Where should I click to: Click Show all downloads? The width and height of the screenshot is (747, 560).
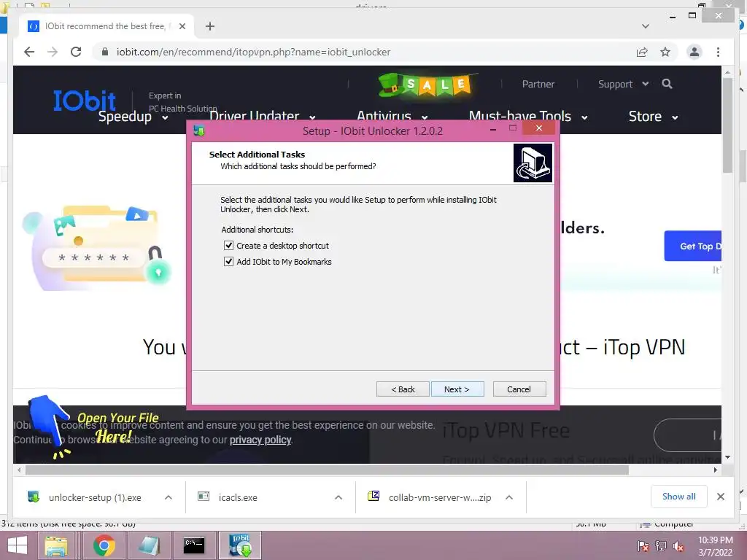[x=679, y=497]
